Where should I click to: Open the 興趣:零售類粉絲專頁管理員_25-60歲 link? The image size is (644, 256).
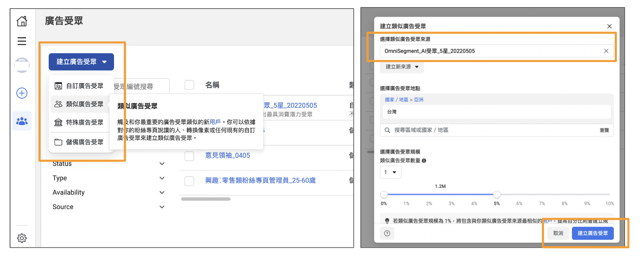pyautogui.click(x=260, y=180)
